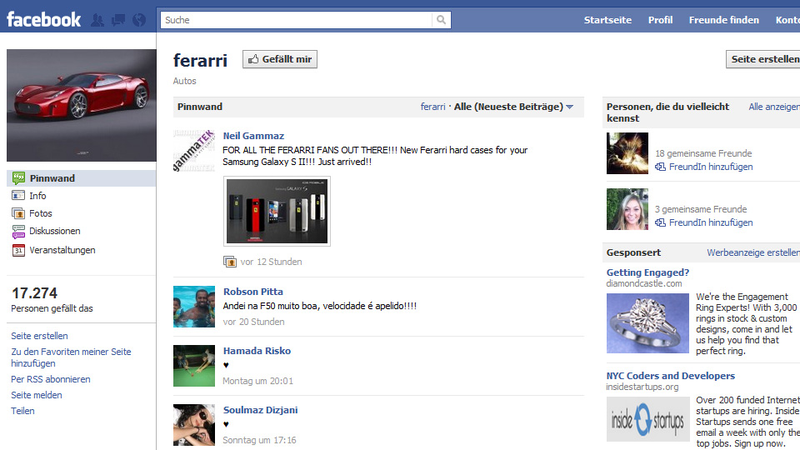Click the Veranstaltungen calendar icon
Screen dimensions: 800x450
pyautogui.click(x=18, y=250)
